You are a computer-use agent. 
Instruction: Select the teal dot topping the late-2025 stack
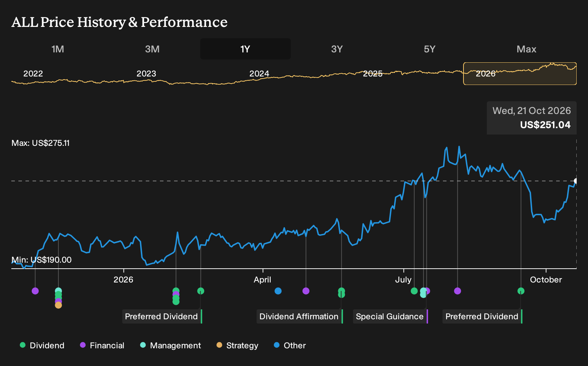tap(58, 291)
